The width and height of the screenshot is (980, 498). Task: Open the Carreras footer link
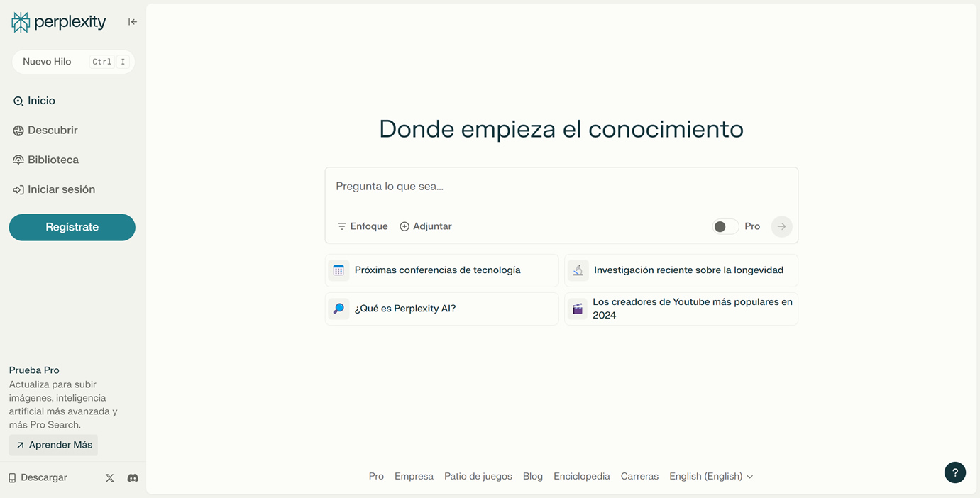pos(639,477)
